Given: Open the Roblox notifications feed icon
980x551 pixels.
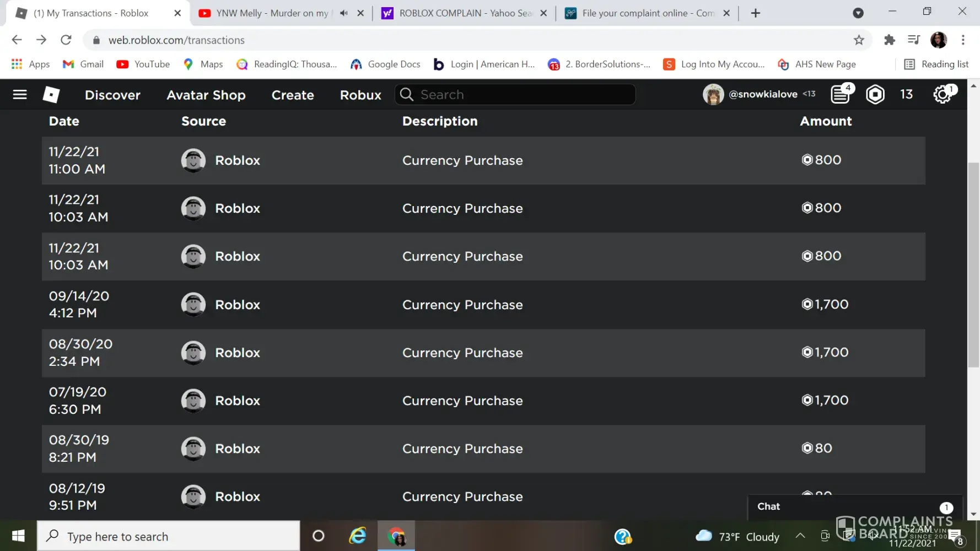Looking at the screenshot, I should tap(841, 95).
